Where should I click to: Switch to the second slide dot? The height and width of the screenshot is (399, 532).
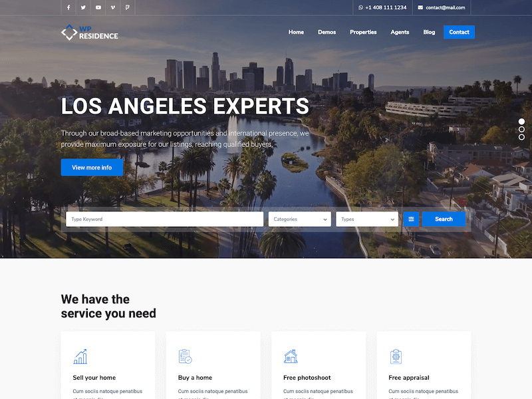tap(522, 129)
